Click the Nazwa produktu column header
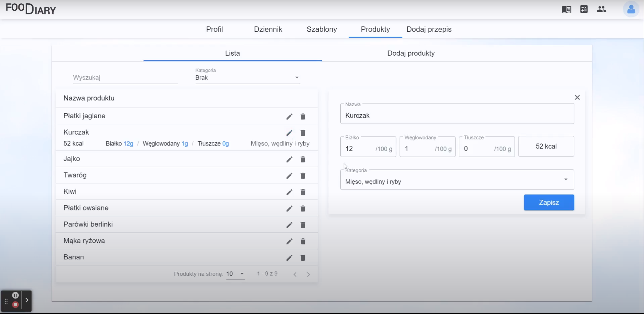This screenshot has height=314, width=644. click(89, 98)
